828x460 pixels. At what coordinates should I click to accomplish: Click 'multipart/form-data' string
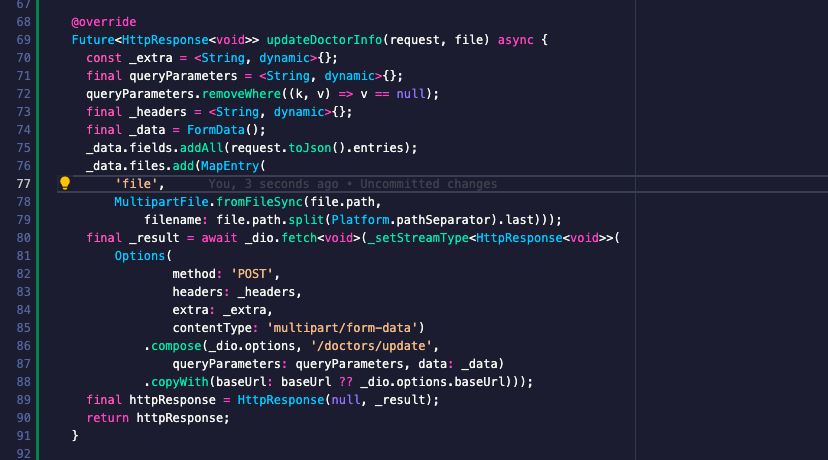pyautogui.click(x=342, y=328)
